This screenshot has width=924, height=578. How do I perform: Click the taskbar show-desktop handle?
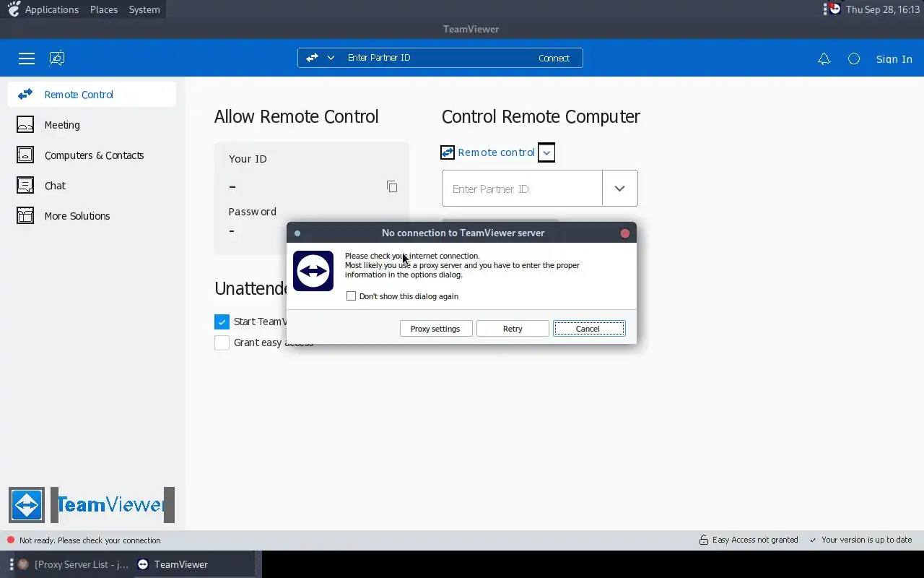[12, 564]
